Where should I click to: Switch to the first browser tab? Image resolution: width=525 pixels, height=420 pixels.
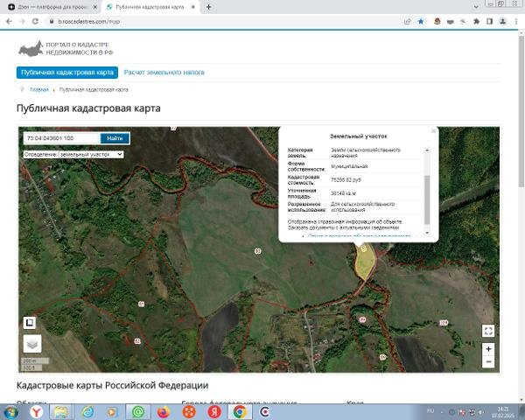(x=52, y=7)
